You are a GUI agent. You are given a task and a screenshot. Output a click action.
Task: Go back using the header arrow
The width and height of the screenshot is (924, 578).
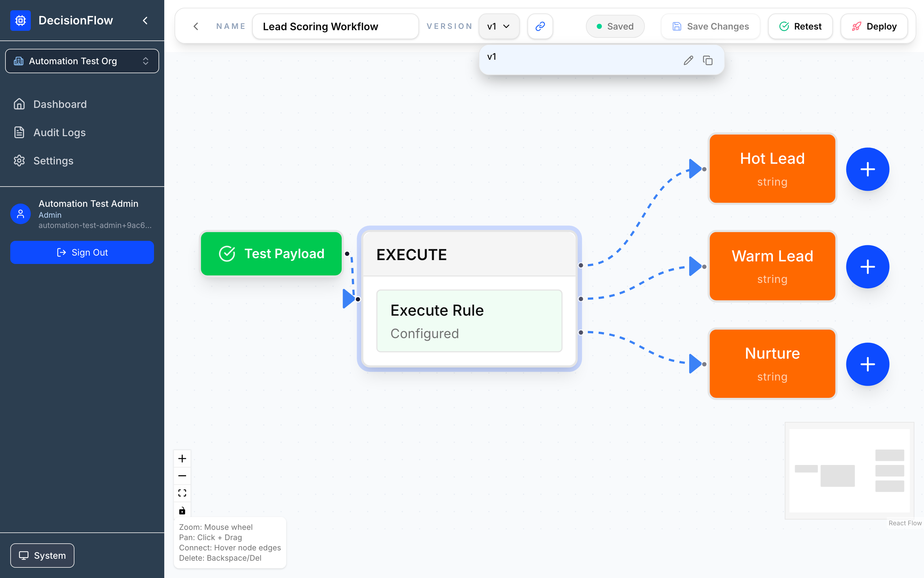coord(196,26)
